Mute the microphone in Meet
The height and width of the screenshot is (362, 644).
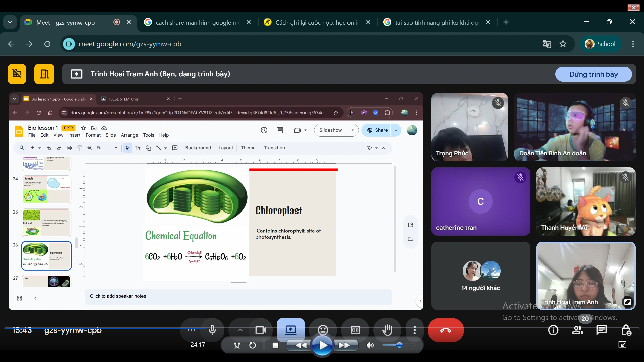point(212,330)
